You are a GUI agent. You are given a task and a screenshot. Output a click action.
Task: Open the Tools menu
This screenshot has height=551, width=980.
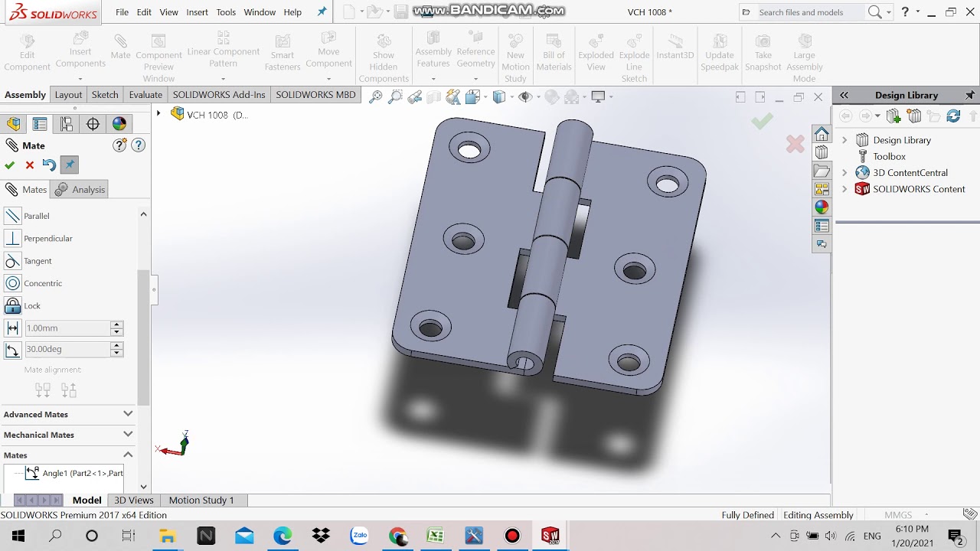click(226, 12)
